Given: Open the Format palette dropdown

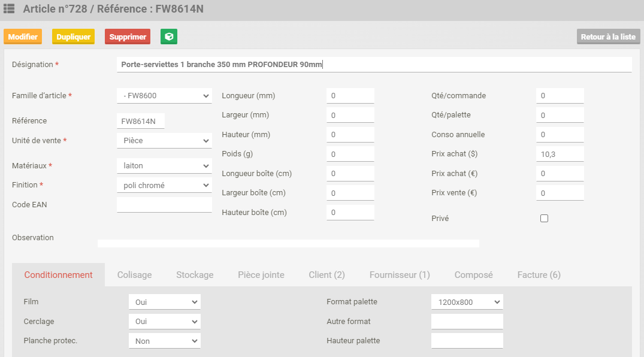Looking at the screenshot, I should click(467, 302).
